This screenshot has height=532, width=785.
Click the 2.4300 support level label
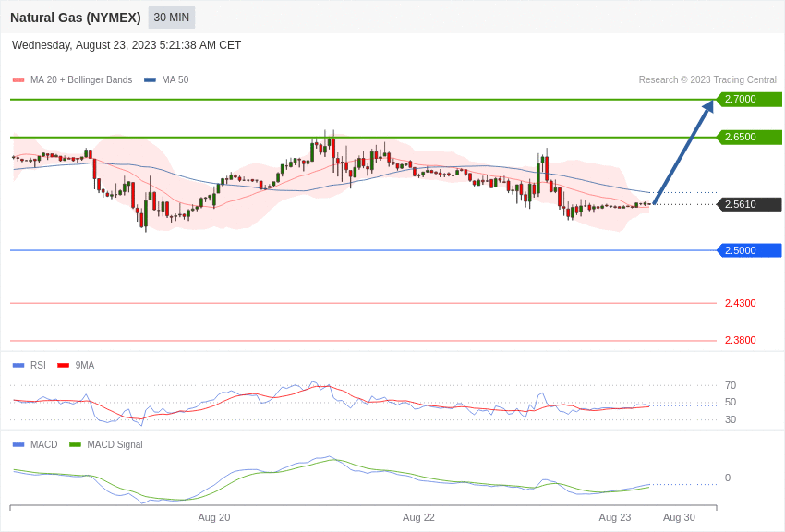[740, 303]
